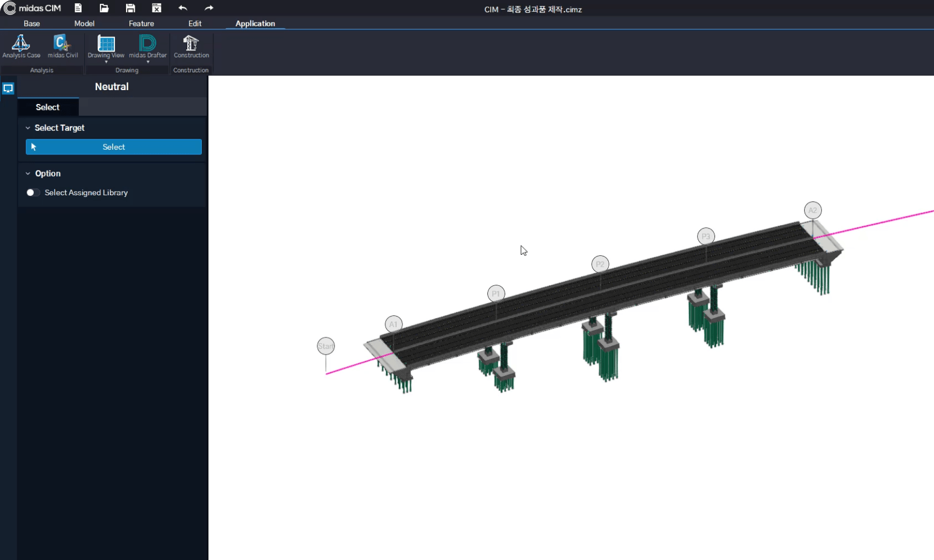Click the close file icon in the title bar

pos(156,8)
